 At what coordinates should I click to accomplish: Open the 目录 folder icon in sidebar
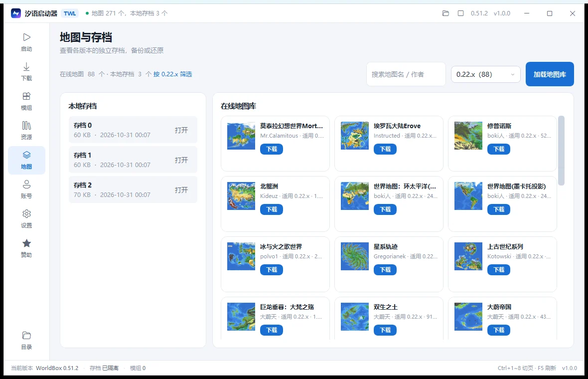pyautogui.click(x=26, y=335)
